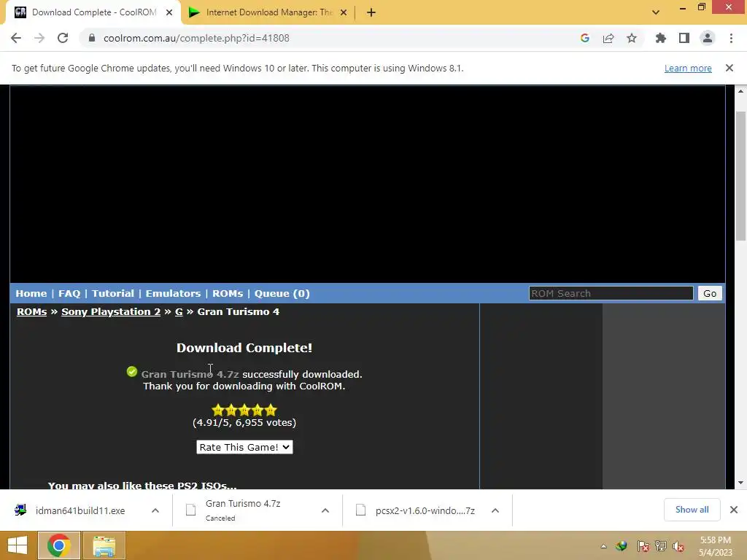Viewport: 747px width, 560px height.
Task: Open Chrome three-dot menu
Action: 731,38
